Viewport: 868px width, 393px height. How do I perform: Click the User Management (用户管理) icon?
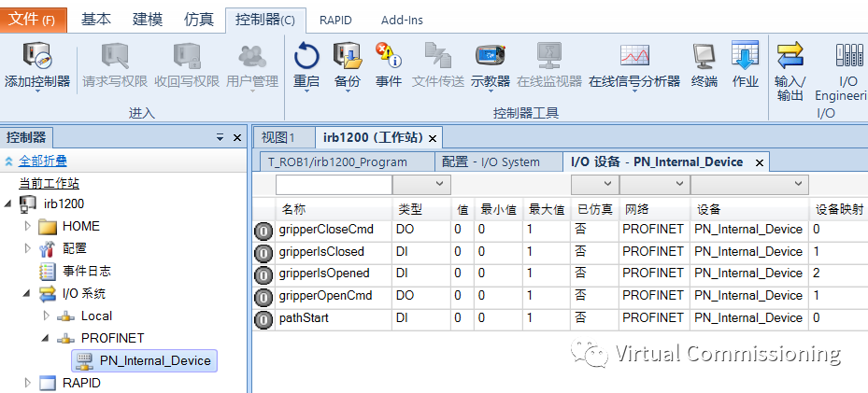(x=252, y=55)
